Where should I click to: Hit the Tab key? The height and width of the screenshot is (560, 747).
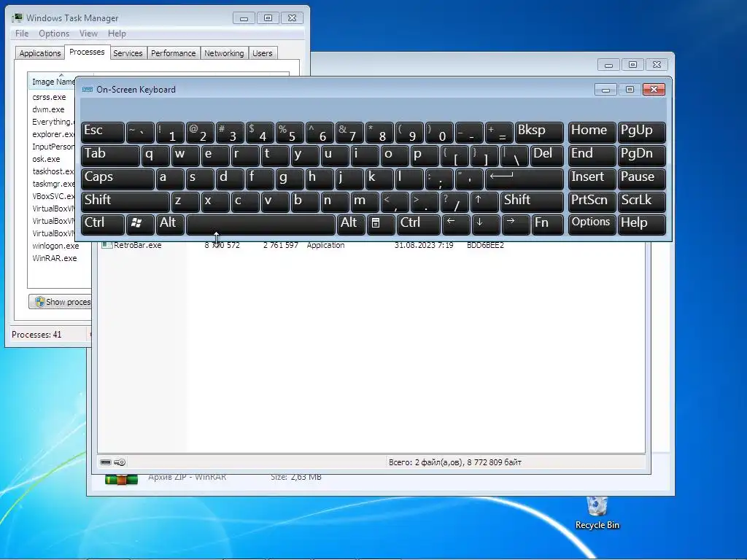coord(110,155)
